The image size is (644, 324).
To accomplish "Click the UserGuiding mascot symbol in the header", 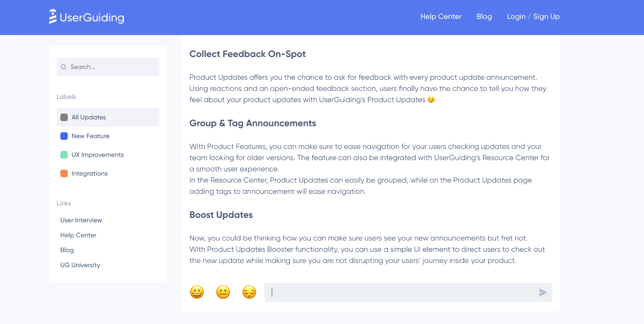I will click(x=53, y=16).
